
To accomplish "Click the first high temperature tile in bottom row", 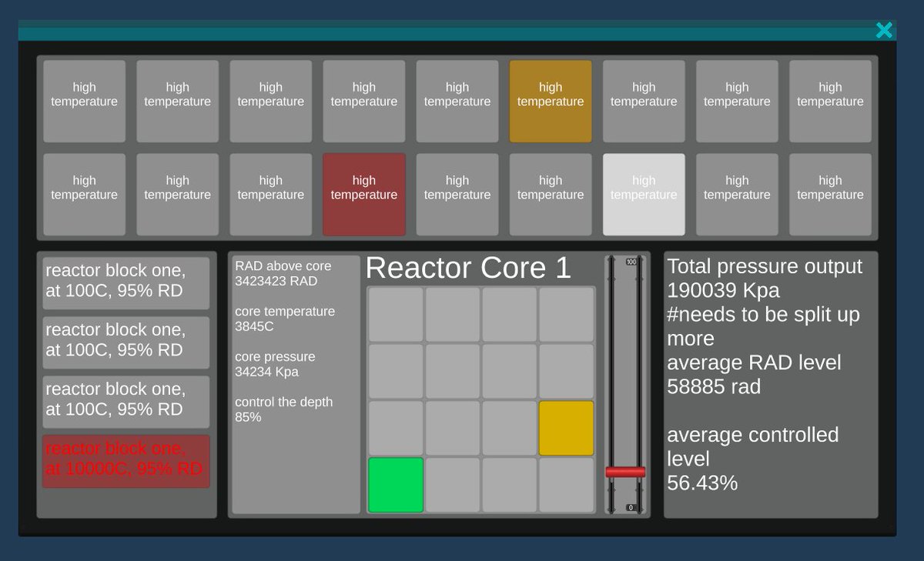I will click(x=84, y=195).
